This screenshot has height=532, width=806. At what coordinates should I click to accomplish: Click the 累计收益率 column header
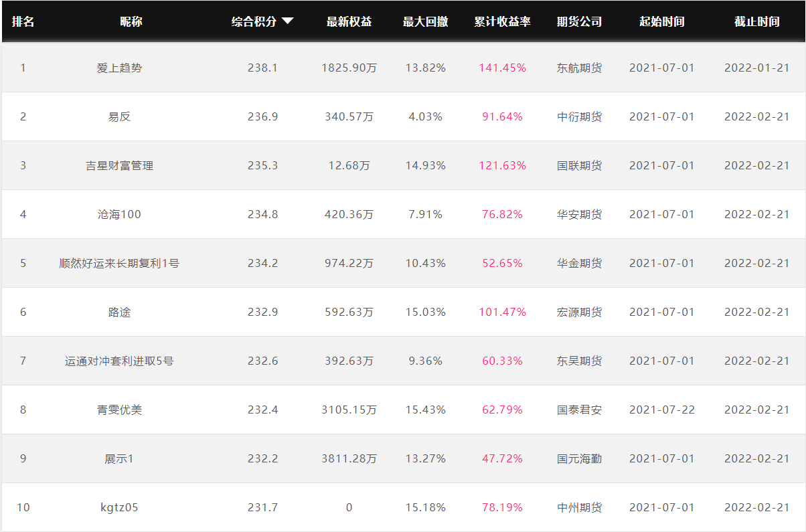tap(502, 21)
